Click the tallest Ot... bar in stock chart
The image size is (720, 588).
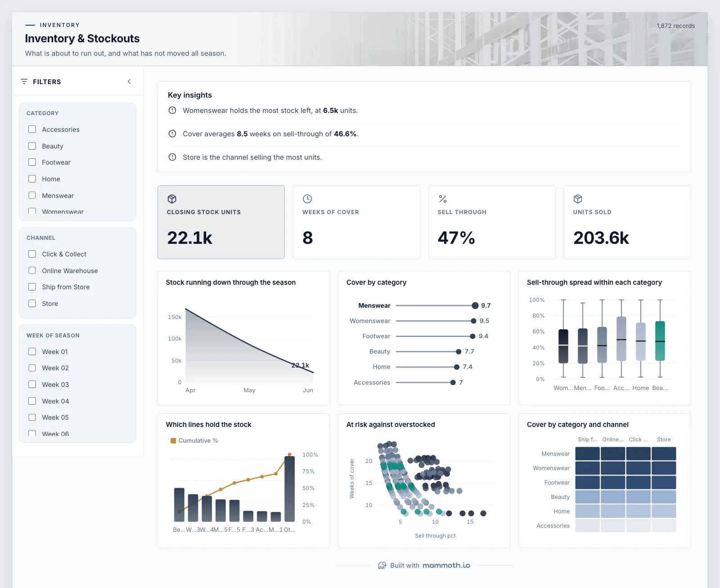tap(290, 489)
